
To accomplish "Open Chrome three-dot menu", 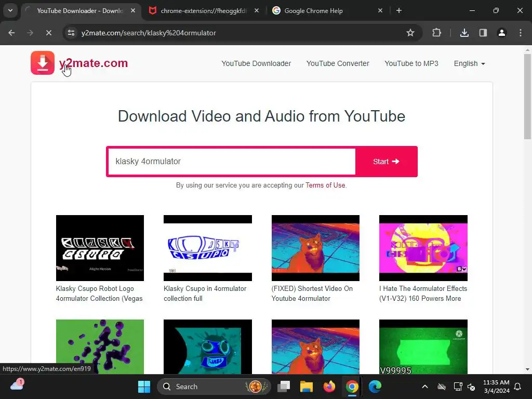I will [x=521, y=33].
